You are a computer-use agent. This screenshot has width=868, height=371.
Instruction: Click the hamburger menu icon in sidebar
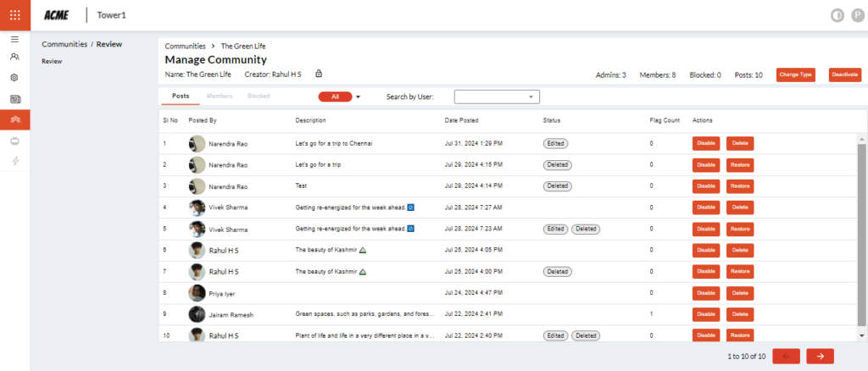pyautogui.click(x=14, y=39)
